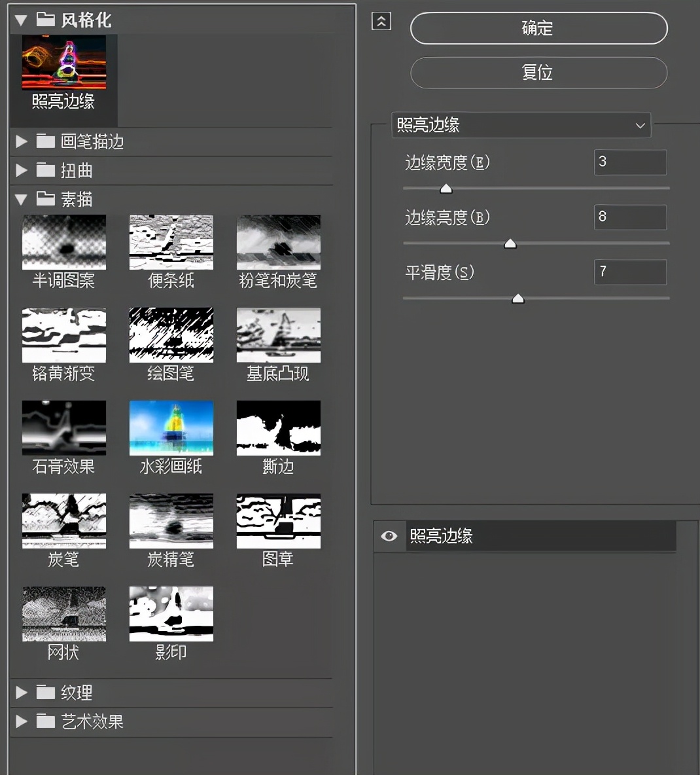Expand the 纹理 filter group
The image size is (700, 775).
tap(20, 693)
